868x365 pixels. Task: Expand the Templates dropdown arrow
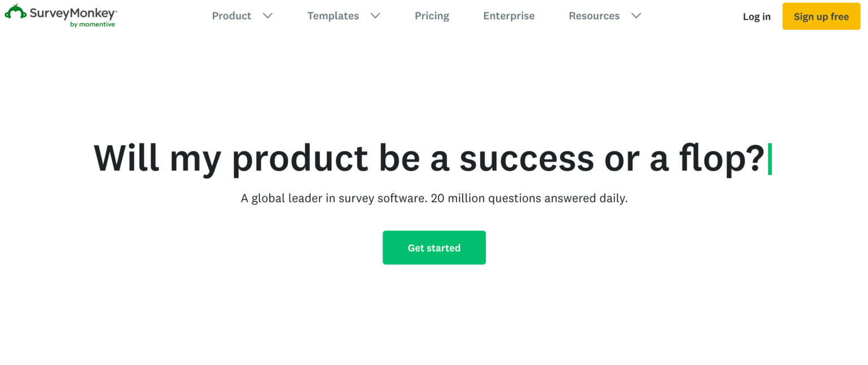point(375,16)
